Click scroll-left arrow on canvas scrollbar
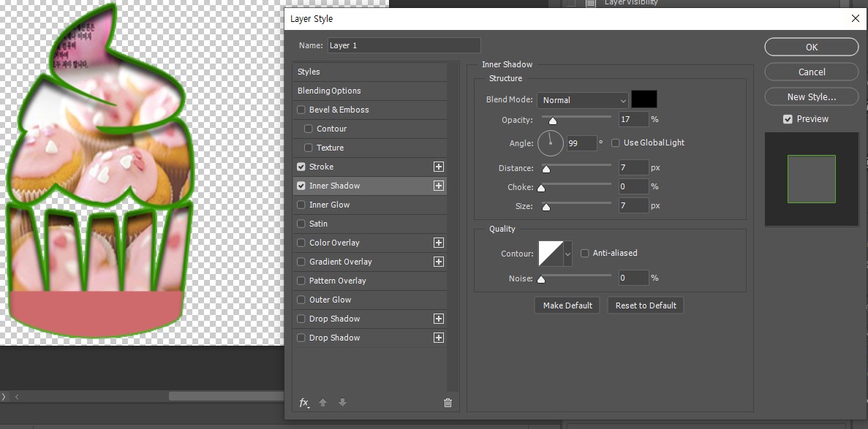The height and width of the screenshot is (429, 868). tap(17, 396)
